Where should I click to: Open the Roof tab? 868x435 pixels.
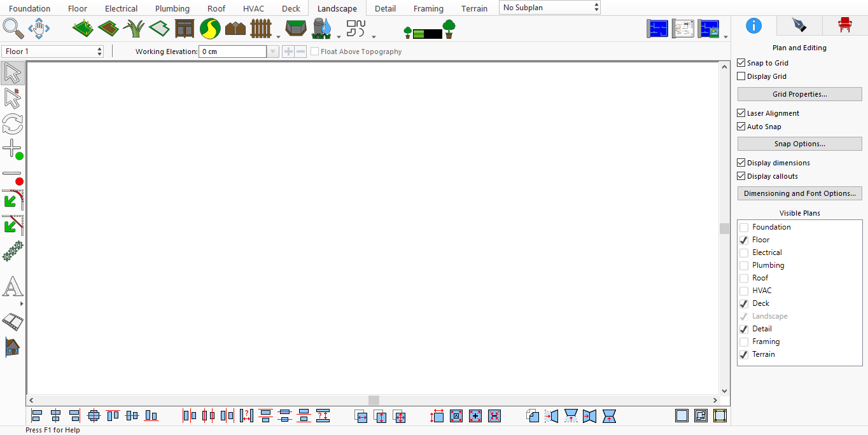click(216, 8)
